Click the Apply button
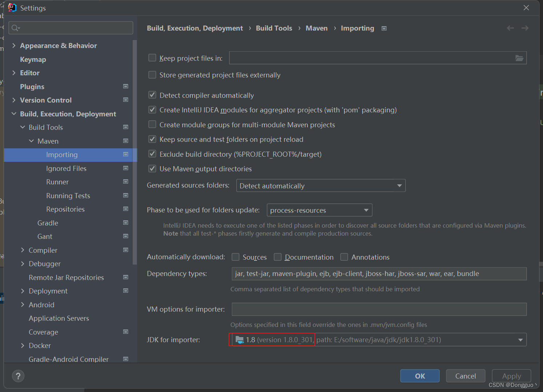 pyautogui.click(x=511, y=376)
